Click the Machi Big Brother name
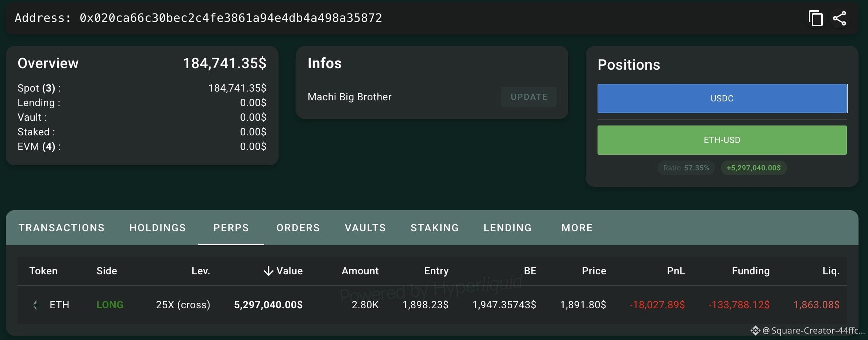Screen dimensions: 868x340 coord(350,97)
